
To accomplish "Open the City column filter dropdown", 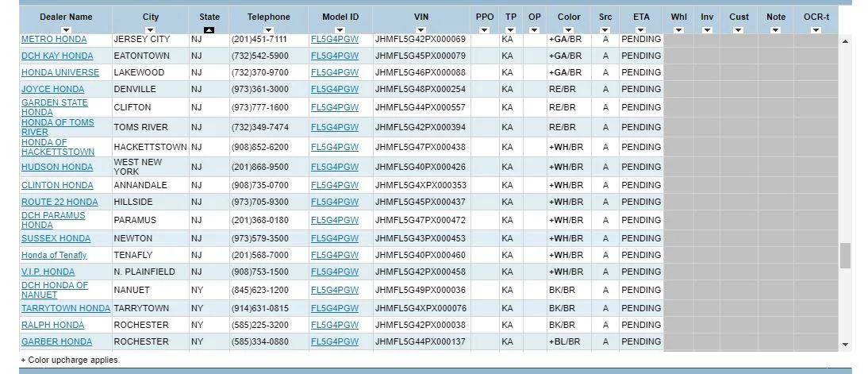I will coord(151,30).
